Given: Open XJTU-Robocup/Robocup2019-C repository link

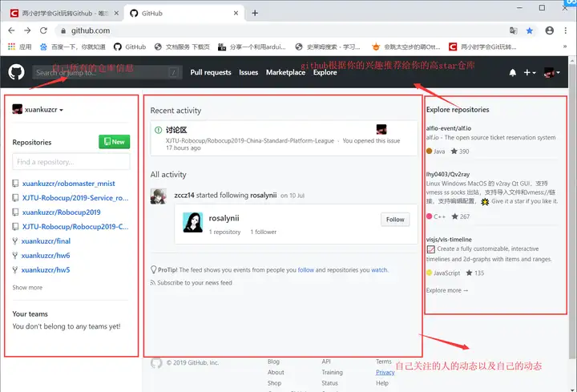Looking at the screenshot, I should click(x=75, y=226).
